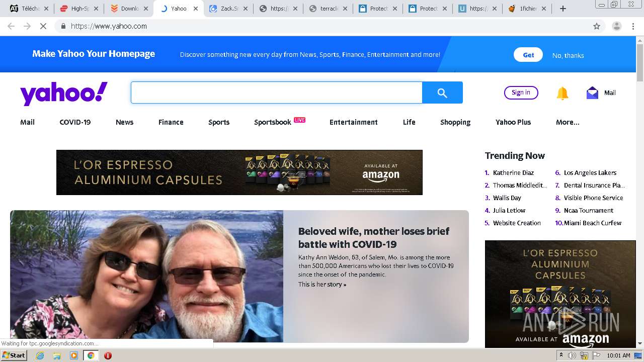Viewport: 644px width, 362px height.
Task: Switch to the Downlo tab
Action: [x=128, y=9]
